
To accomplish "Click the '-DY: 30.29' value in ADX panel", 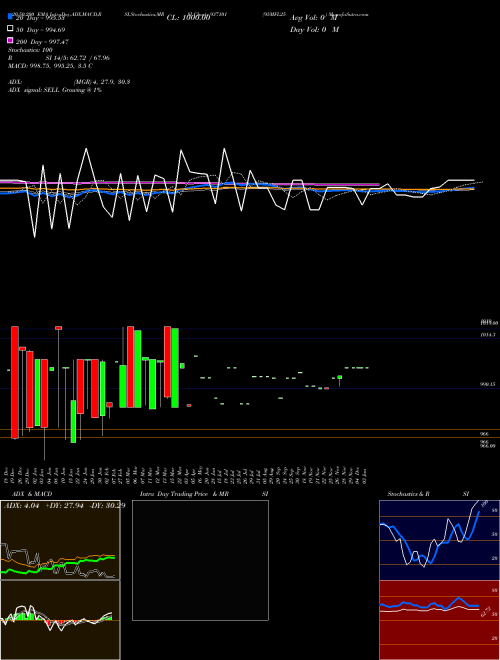I will click(107, 506).
